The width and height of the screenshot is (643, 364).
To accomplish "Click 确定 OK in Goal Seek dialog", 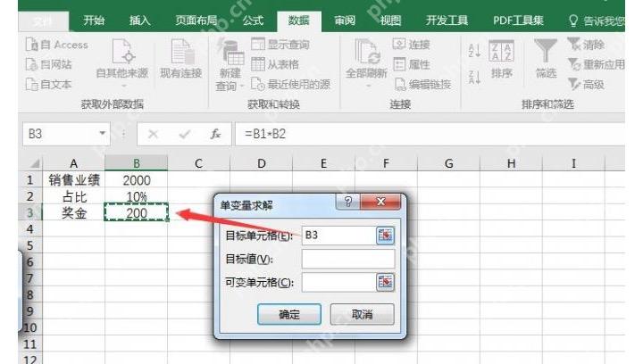I will tap(289, 314).
